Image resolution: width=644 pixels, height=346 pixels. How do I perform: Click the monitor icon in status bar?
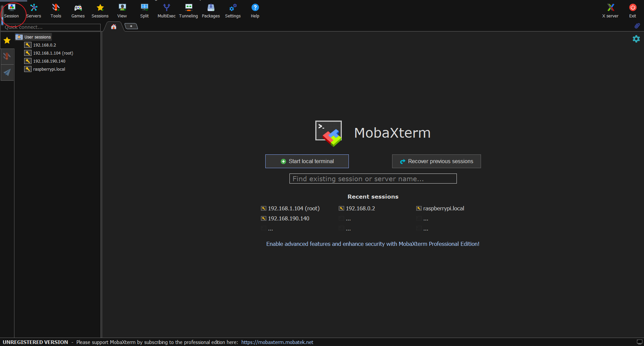click(639, 342)
